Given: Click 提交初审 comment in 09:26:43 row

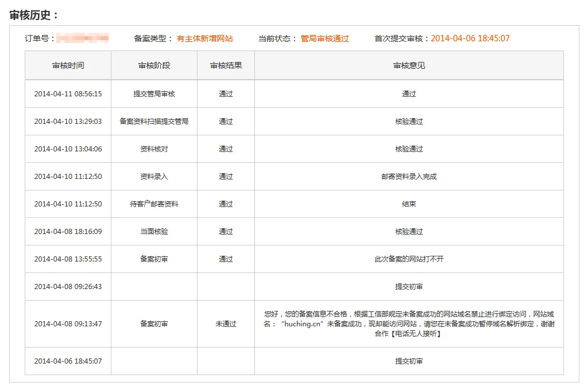Looking at the screenshot, I should pyautogui.click(x=409, y=287).
